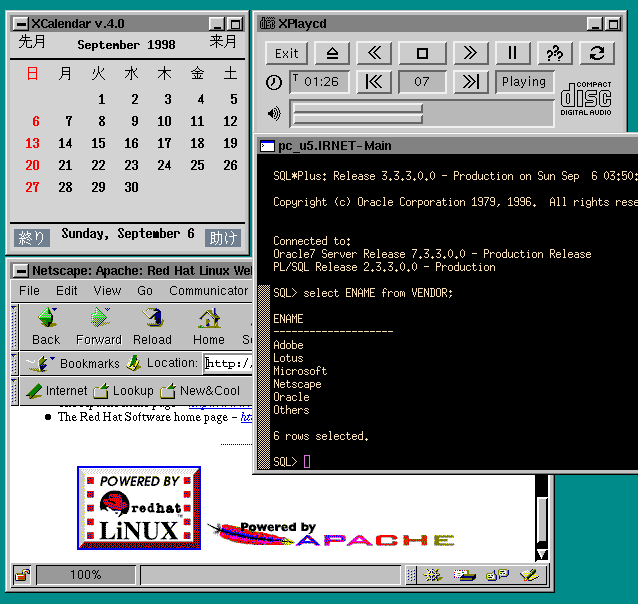The width and height of the screenshot is (638, 604).
Task: Select September 15 in the calendar
Action: point(98,143)
